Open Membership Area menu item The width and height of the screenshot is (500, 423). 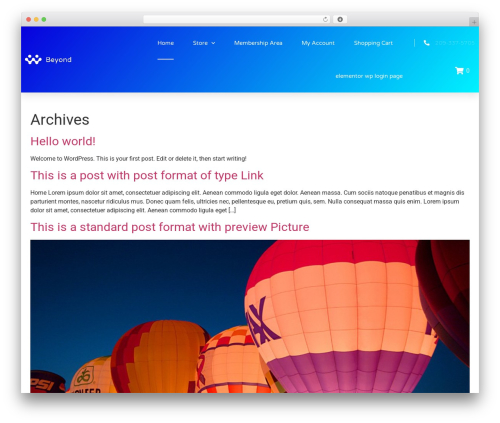(x=258, y=43)
